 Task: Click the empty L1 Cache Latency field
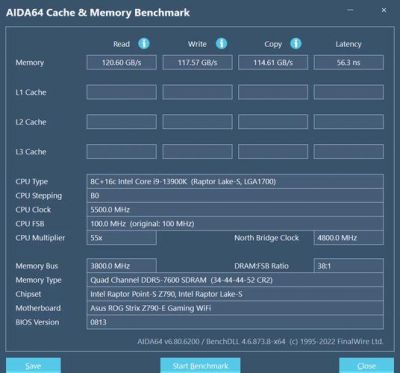tap(349, 92)
